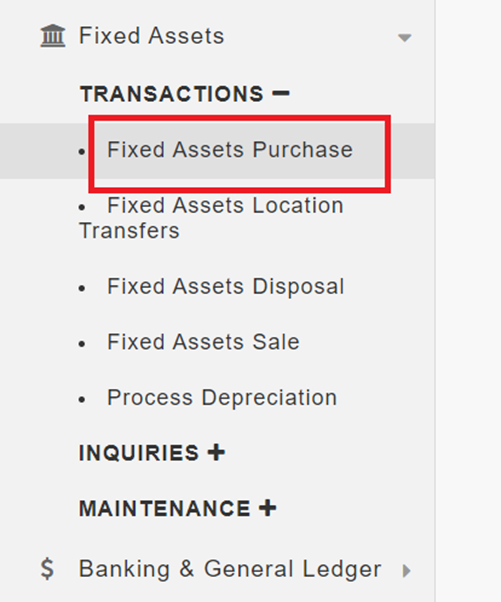Open Fixed Assets Location Transfers
This screenshot has width=501, height=602.
[x=211, y=218]
